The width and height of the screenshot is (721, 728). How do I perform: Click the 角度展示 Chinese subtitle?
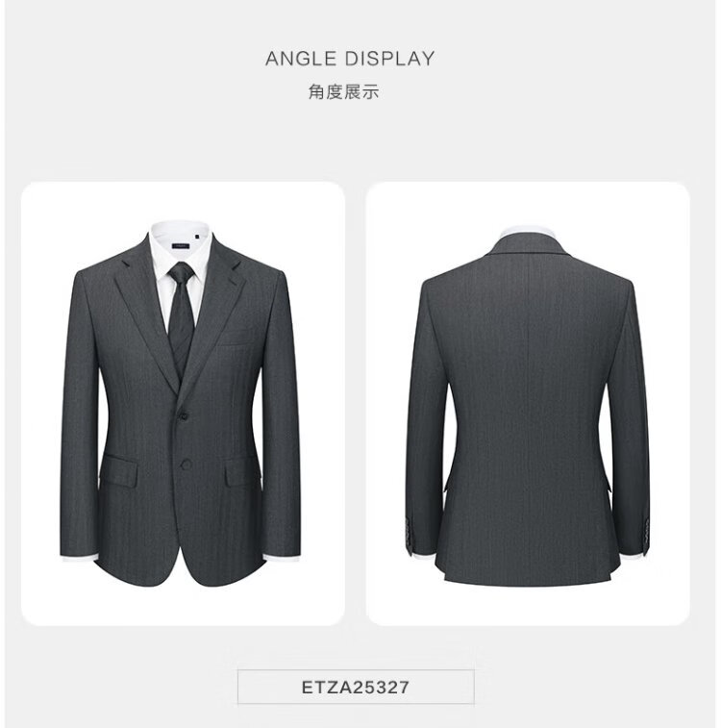point(344,91)
